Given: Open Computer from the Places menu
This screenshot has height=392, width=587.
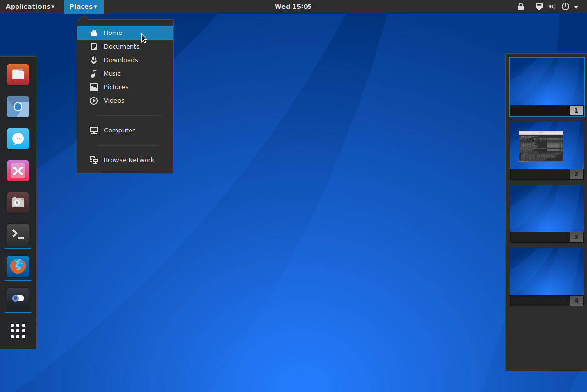Looking at the screenshot, I should pyautogui.click(x=119, y=130).
